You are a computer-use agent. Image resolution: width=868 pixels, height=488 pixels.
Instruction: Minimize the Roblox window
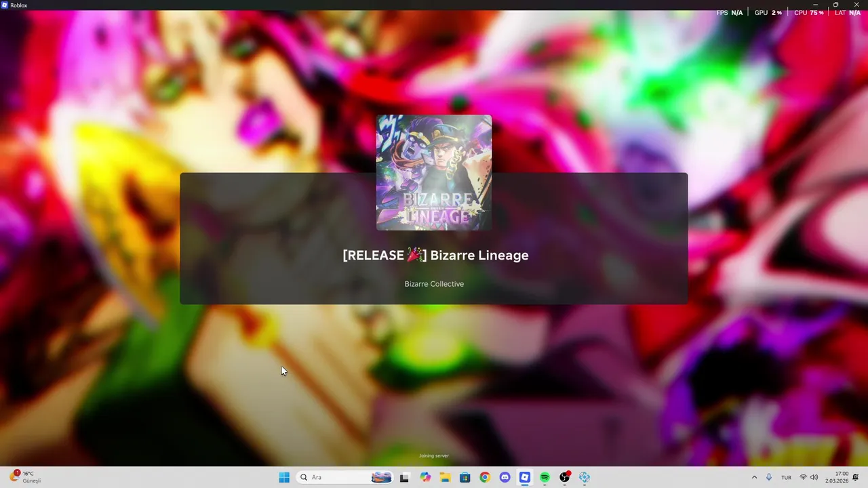point(816,5)
